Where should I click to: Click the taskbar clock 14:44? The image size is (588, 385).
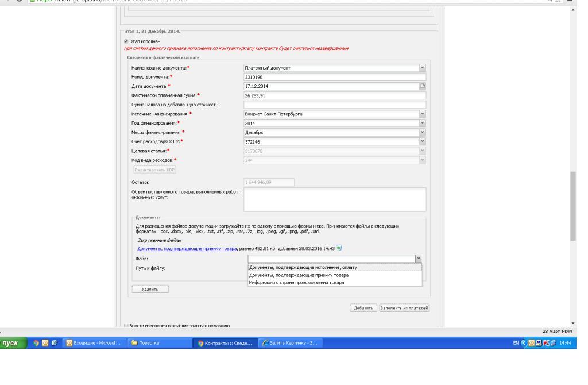tap(565, 343)
